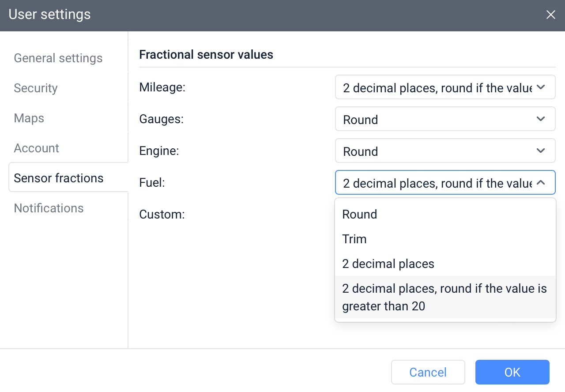The image size is (565, 392).
Task: Click the Mileage dropdown chevron arrow
Action: [x=540, y=88]
